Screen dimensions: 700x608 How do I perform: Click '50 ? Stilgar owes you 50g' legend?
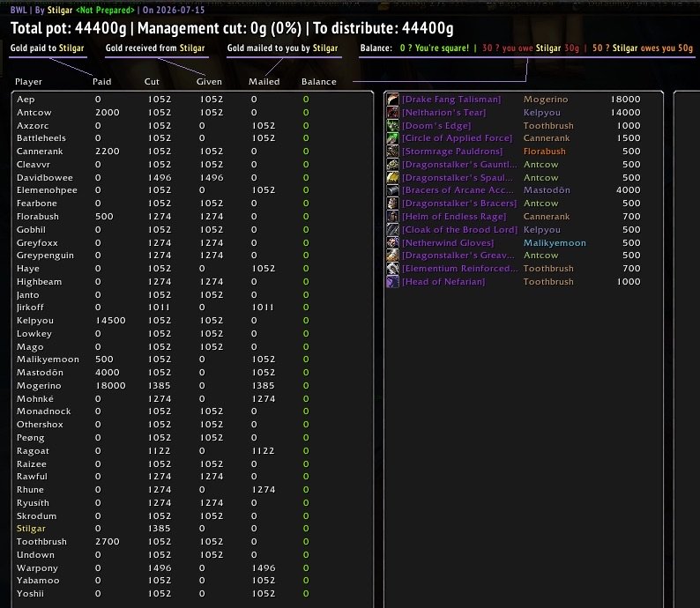(x=643, y=48)
